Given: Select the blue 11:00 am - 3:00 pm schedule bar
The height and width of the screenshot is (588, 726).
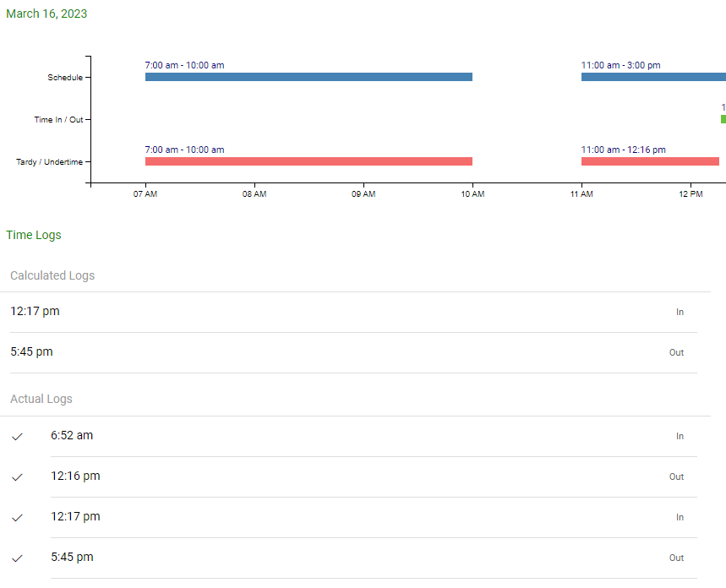Looking at the screenshot, I should click(x=652, y=77).
